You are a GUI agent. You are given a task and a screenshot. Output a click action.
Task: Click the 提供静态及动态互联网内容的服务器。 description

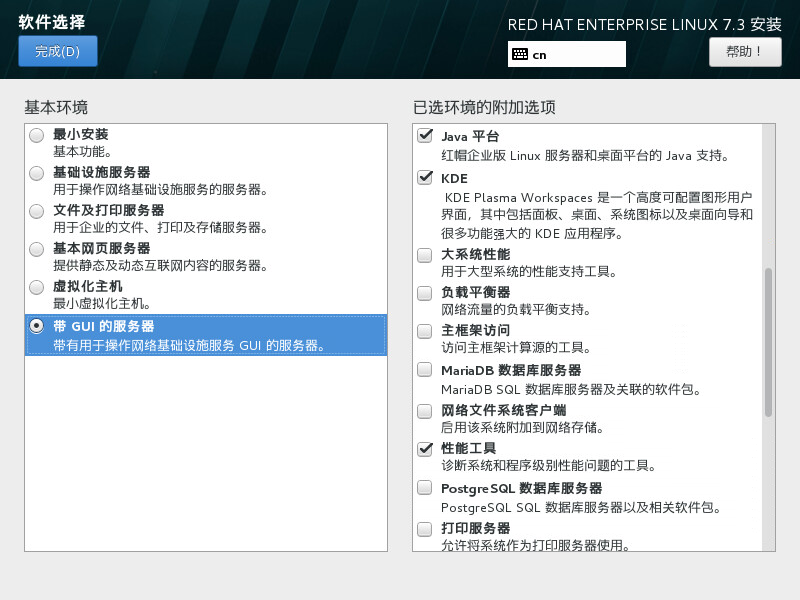[x=161, y=265]
